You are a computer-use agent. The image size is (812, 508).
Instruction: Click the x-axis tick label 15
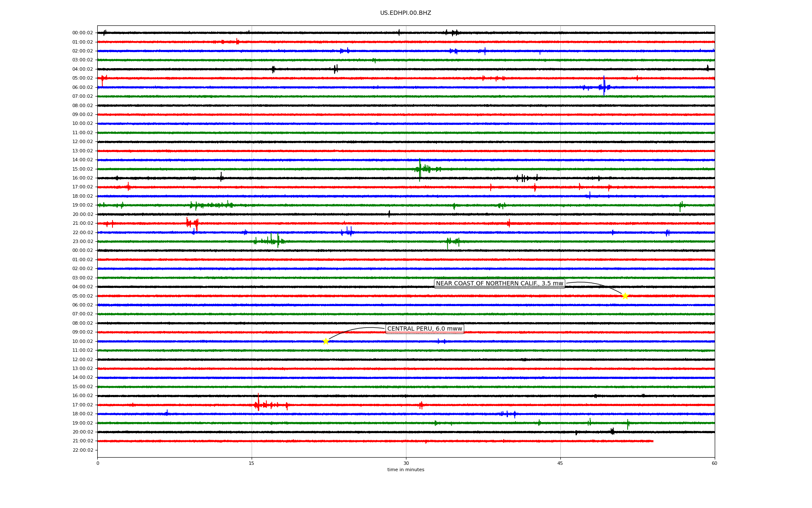pos(252,463)
